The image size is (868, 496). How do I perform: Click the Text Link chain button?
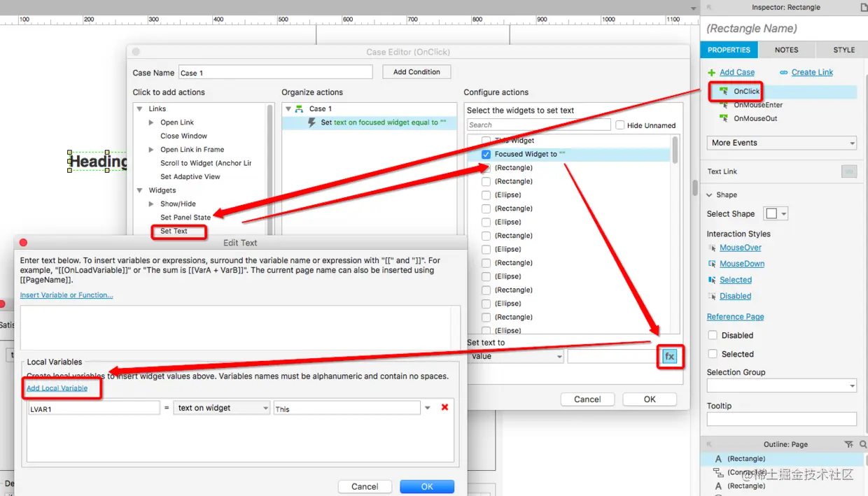849,171
